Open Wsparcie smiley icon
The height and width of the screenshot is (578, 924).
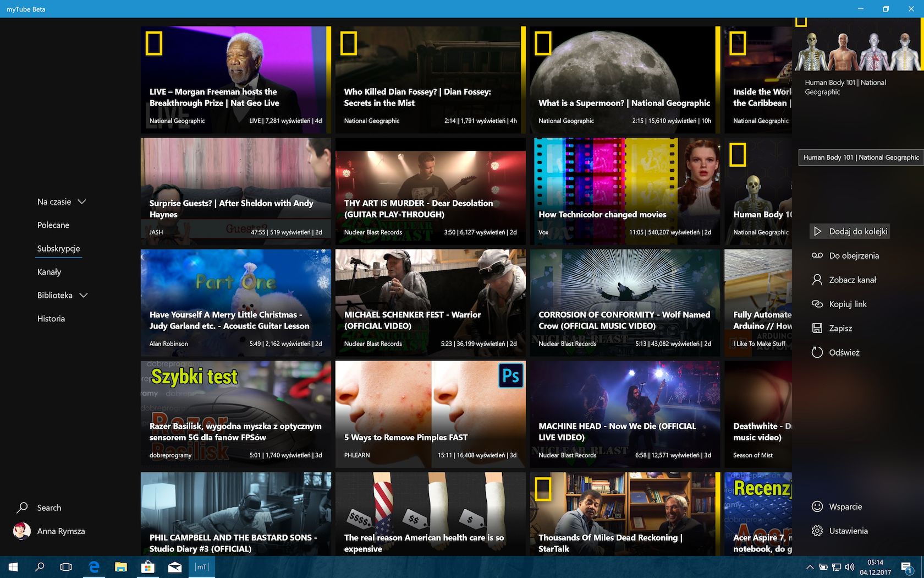click(x=817, y=506)
